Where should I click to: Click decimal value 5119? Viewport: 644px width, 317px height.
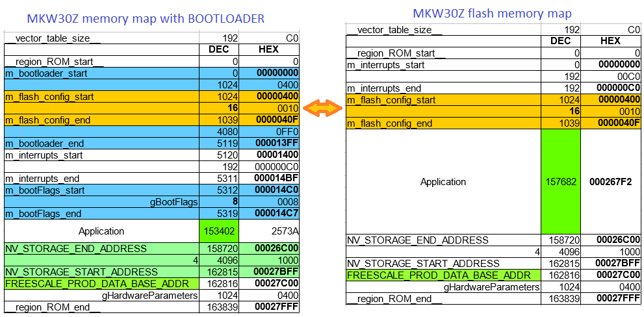[x=227, y=144]
